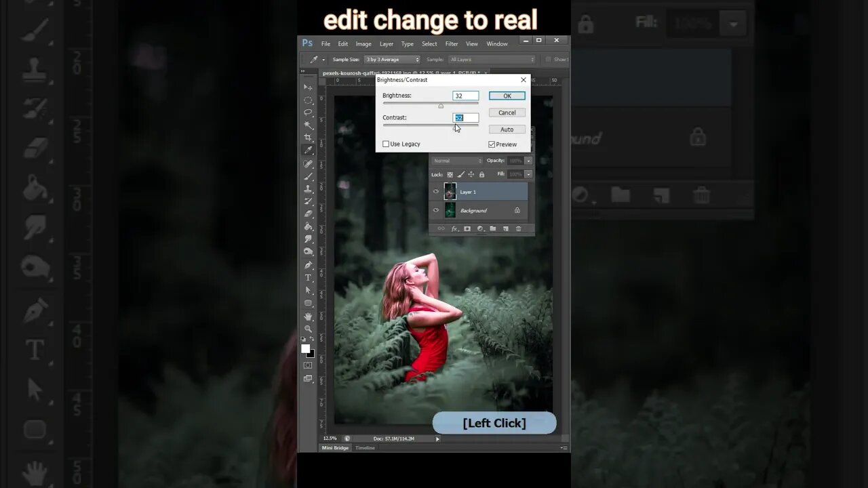This screenshot has height=488, width=868.
Task: Create a new layer from Layers panel
Action: coord(506,228)
